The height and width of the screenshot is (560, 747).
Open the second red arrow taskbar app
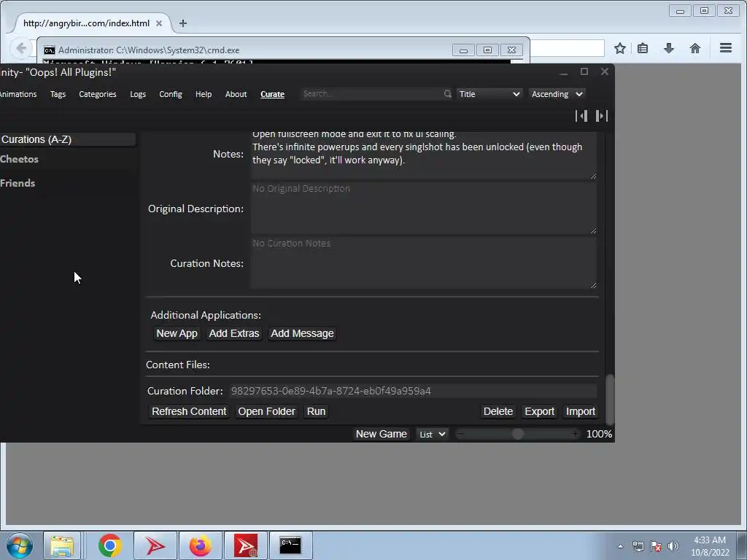tap(245, 545)
